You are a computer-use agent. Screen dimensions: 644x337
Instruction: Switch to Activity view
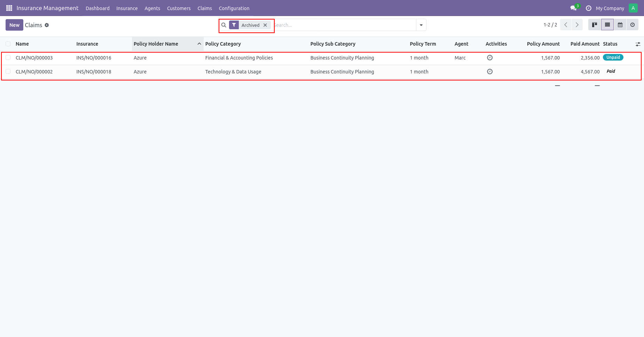coord(633,25)
